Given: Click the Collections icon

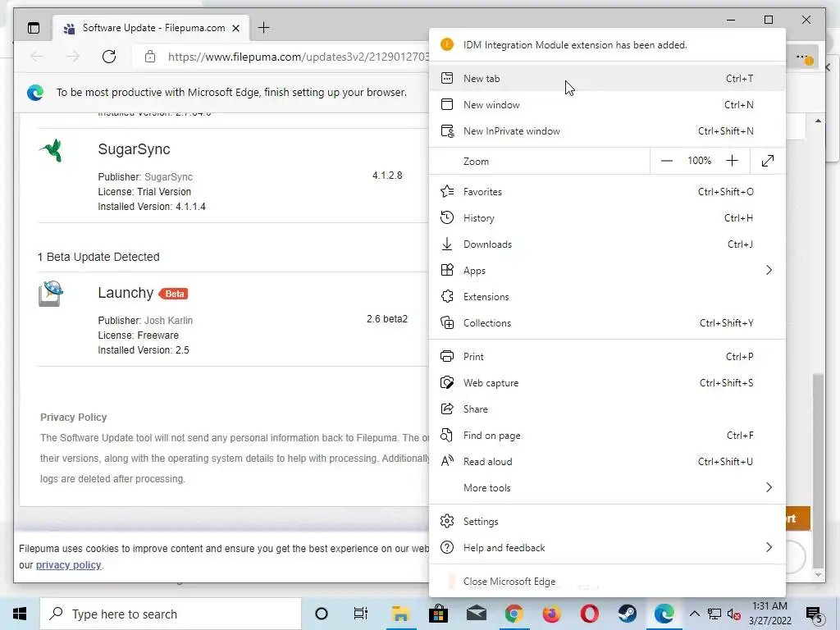Looking at the screenshot, I should [447, 322].
